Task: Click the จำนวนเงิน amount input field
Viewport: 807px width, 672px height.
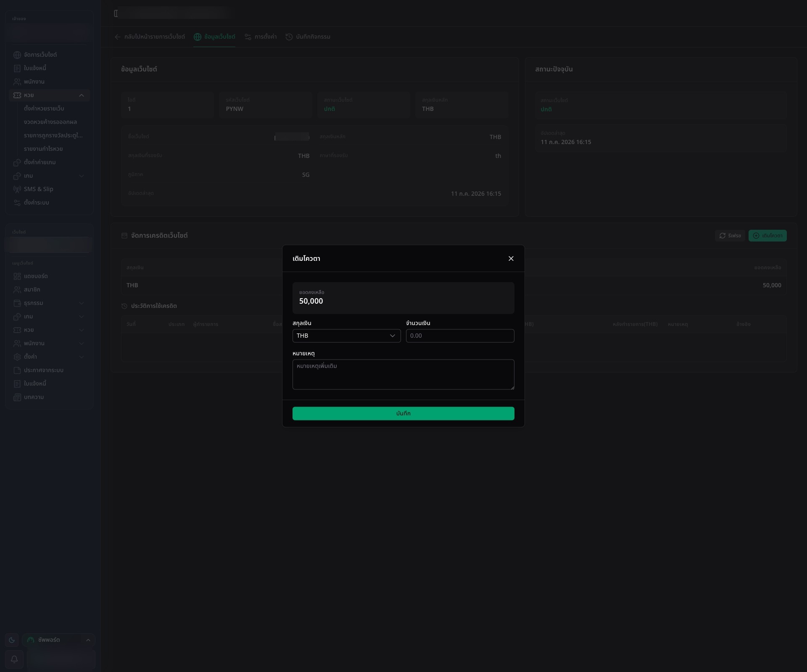Action: pyautogui.click(x=460, y=336)
